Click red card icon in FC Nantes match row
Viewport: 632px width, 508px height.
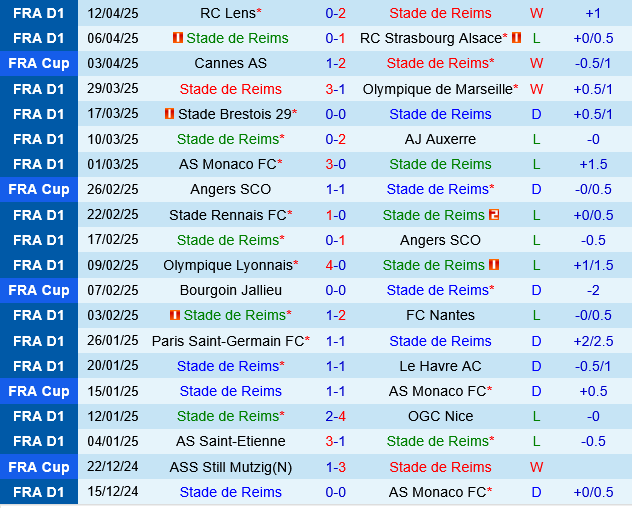click(x=175, y=315)
